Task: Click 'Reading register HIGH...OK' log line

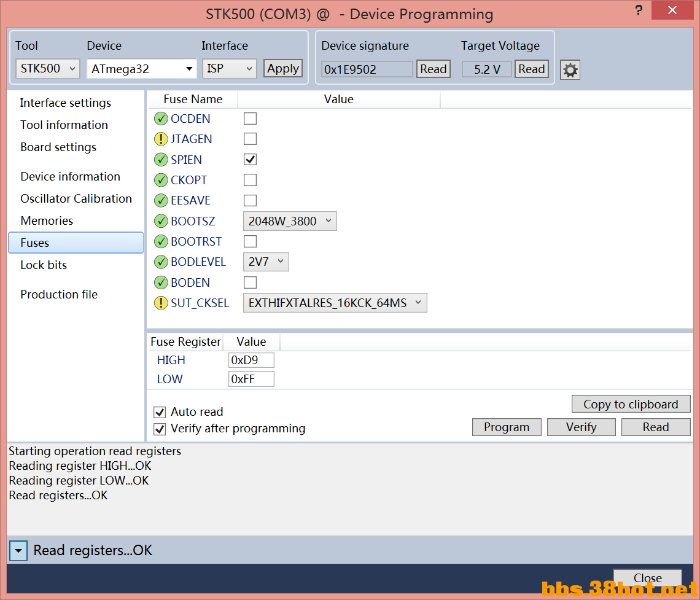Action: pyautogui.click(x=80, y=466)
